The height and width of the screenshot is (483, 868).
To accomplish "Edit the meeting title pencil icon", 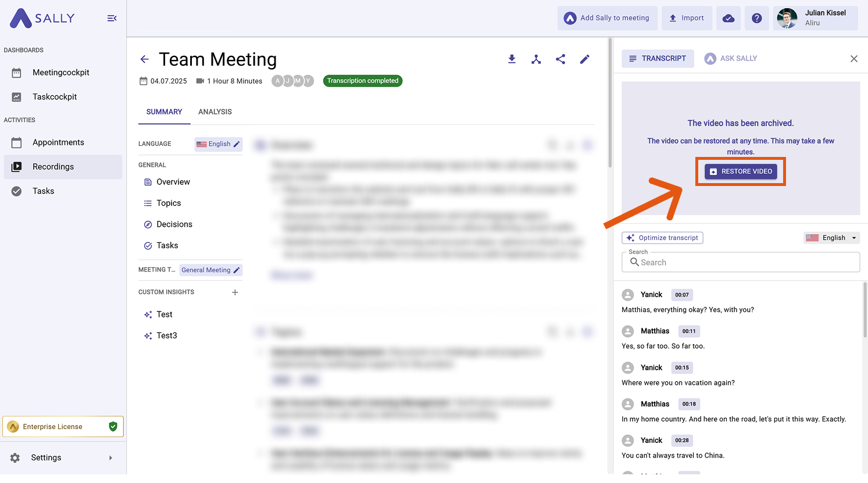I will click(585, 59).
